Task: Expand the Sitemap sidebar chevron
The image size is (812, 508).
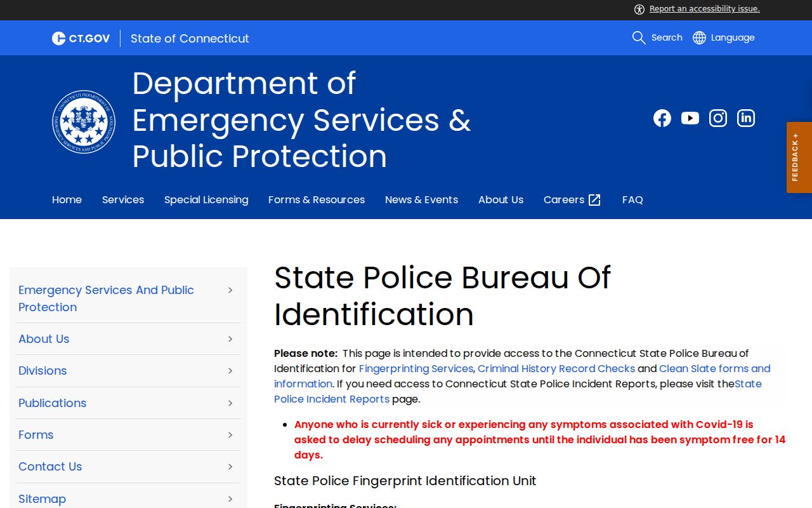Action: pos(230,499)
